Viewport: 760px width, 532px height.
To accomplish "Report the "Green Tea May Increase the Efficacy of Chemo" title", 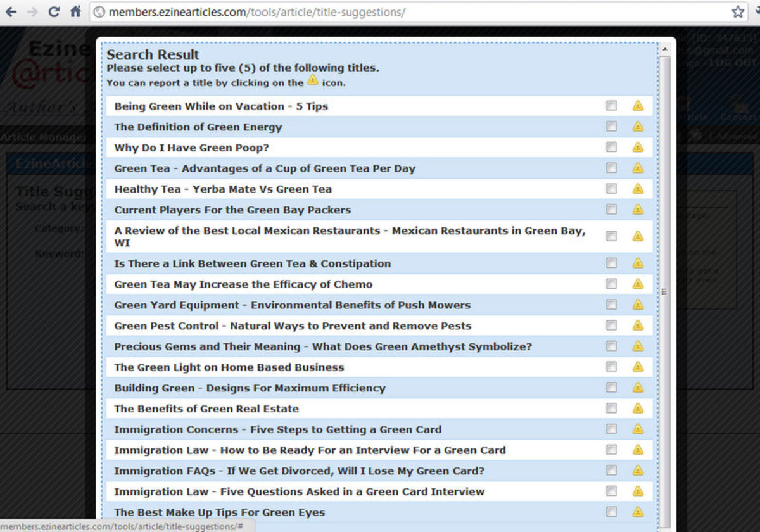I will (x=638, y=284).
